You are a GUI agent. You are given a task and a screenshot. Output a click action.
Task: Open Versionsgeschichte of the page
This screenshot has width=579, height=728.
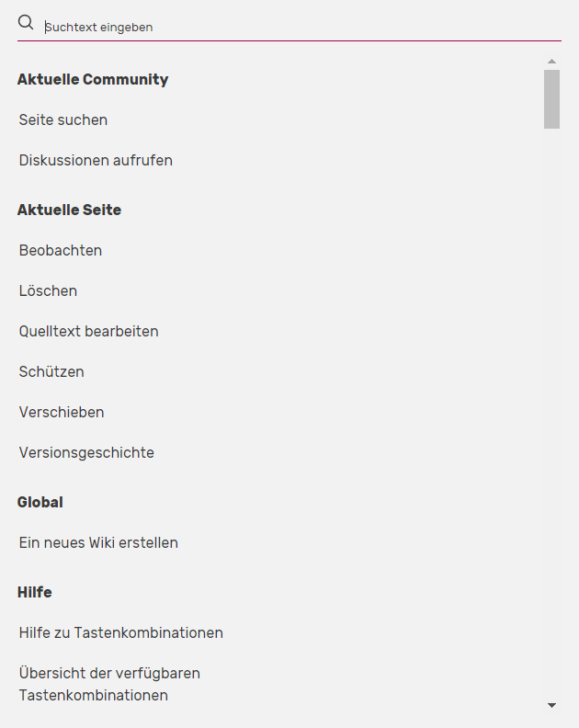(86, 452)
